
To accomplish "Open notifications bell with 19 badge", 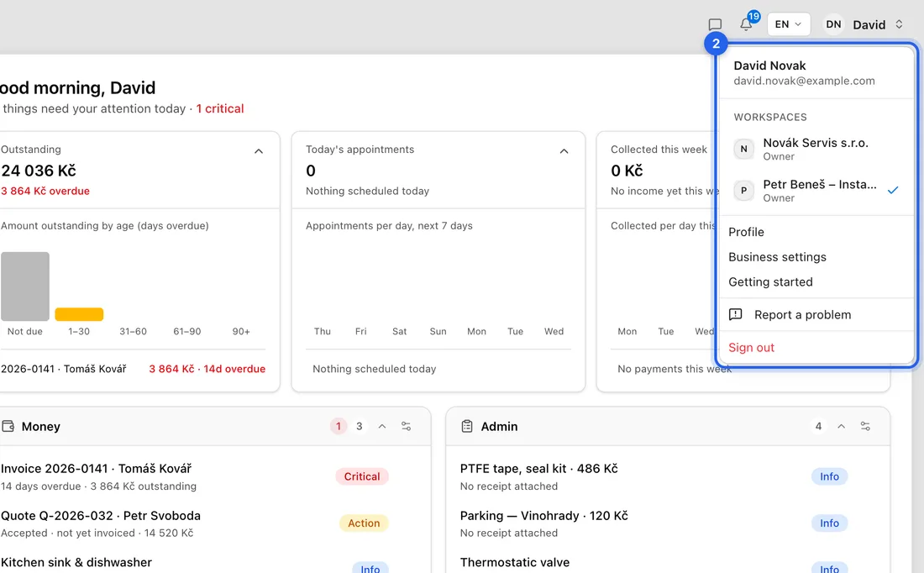I will point(748,23).
